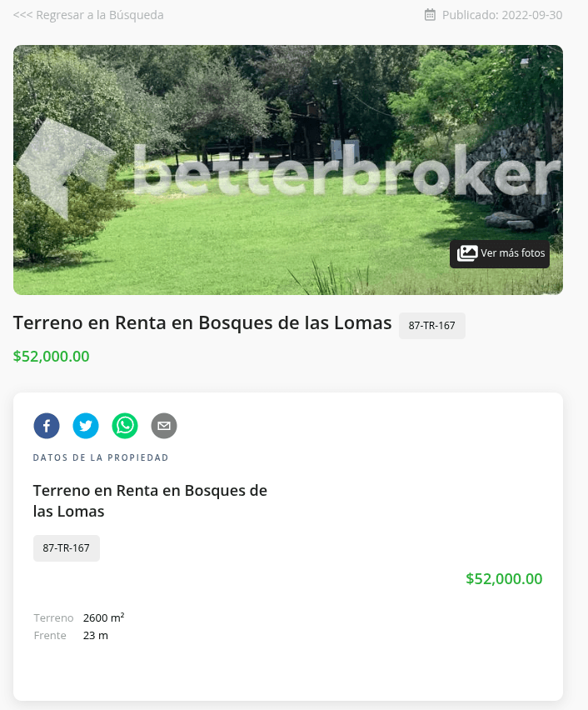Click the green $52,000.00 price under the heading
This screenshot has width=588, height=710.
51,357
